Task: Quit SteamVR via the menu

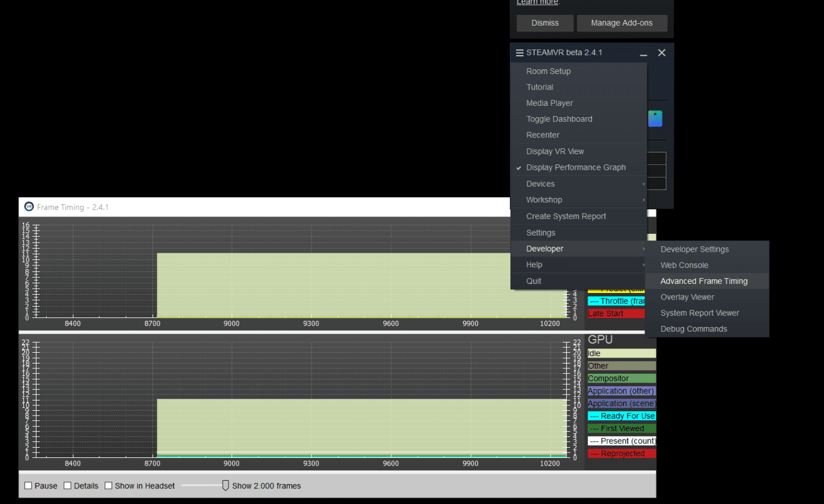Action: [578, 281]
